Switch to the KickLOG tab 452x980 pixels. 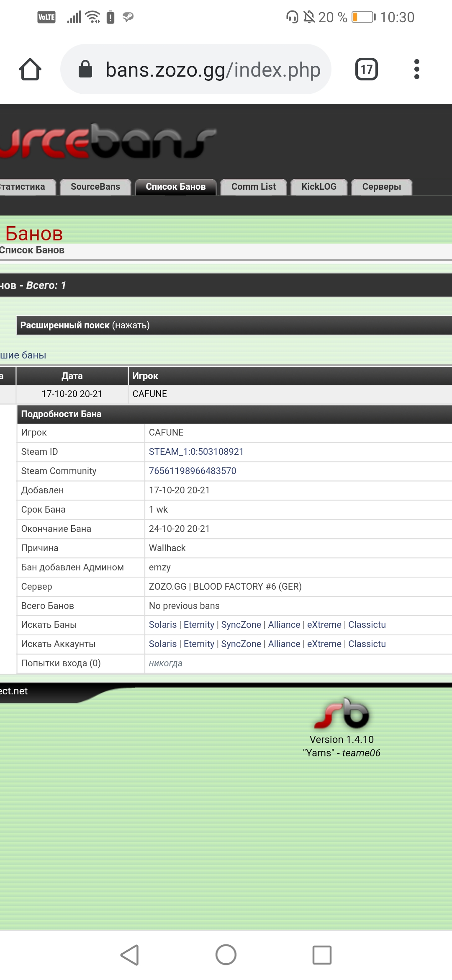(x=319, y=187)
